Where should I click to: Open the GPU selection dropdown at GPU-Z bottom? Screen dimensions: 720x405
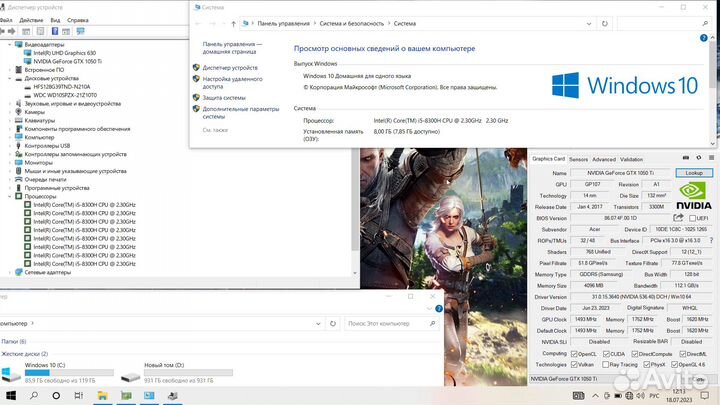600,380
